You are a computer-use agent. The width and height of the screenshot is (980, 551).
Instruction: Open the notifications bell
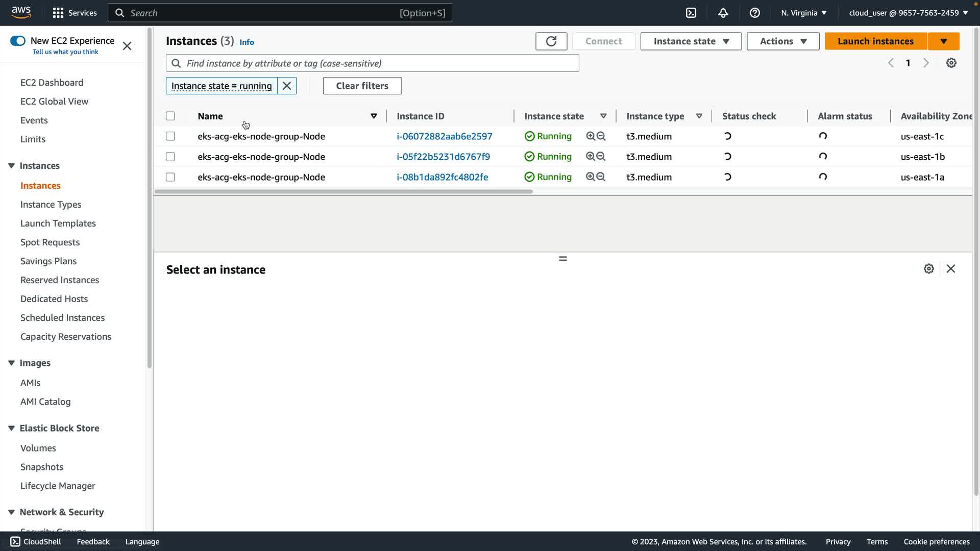click(x=723, y=13)
